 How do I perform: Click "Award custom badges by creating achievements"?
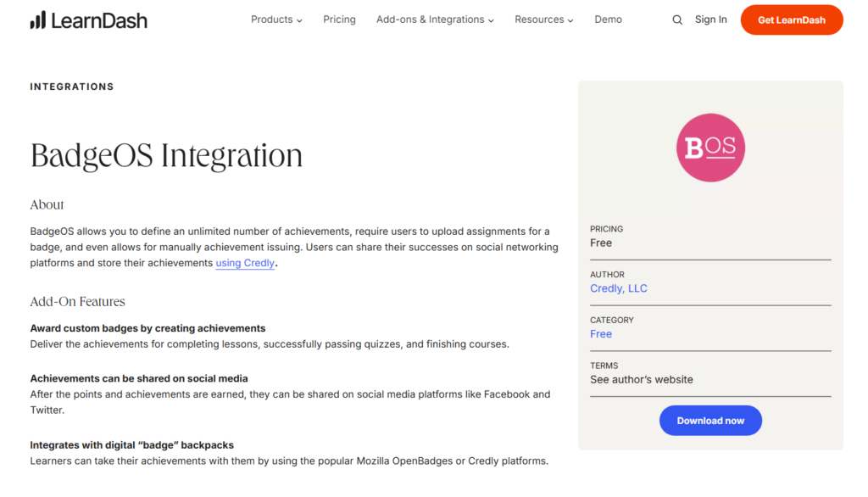pyautogui.click(x=147, y=328)
